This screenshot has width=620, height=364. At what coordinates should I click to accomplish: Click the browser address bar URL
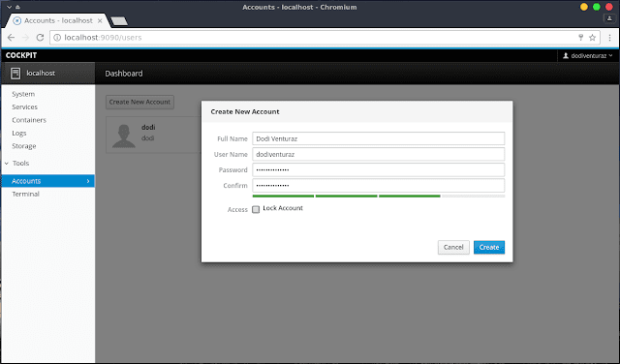point(103,38)
